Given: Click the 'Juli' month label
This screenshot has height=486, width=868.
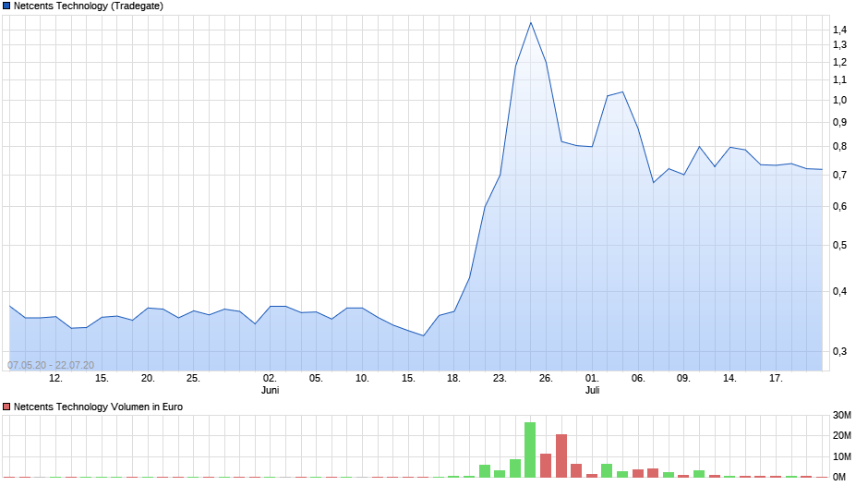Looking at the screenshot, I should click(592, 390).
